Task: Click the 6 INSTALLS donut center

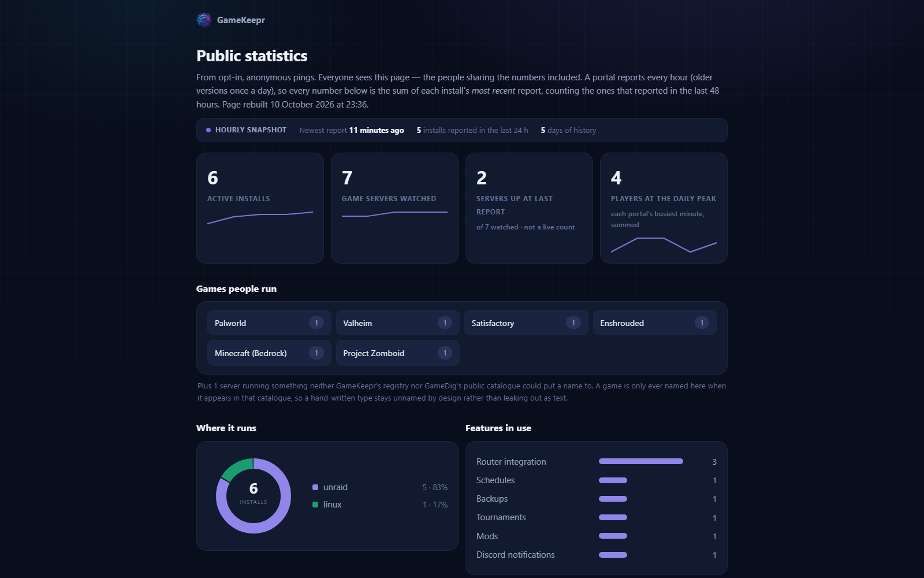Action: click(254, 494)
